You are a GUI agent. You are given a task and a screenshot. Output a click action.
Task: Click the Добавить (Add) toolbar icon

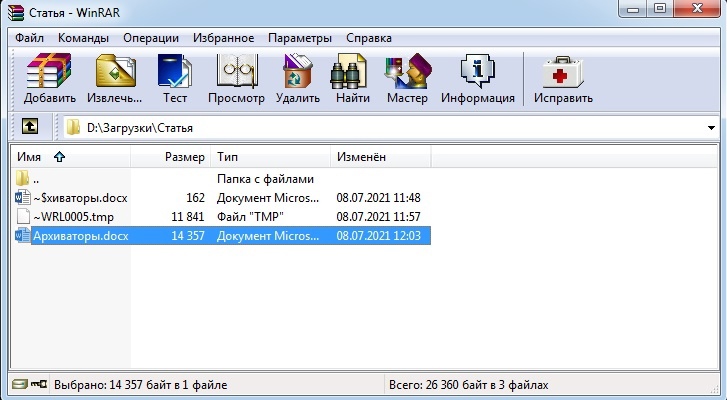pos(50,79)
